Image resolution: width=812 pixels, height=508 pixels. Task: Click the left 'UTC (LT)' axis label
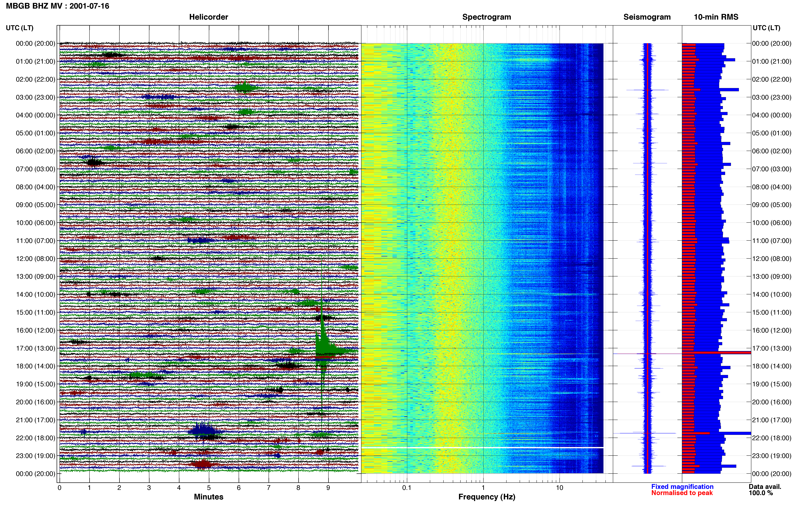coord(19,28)
